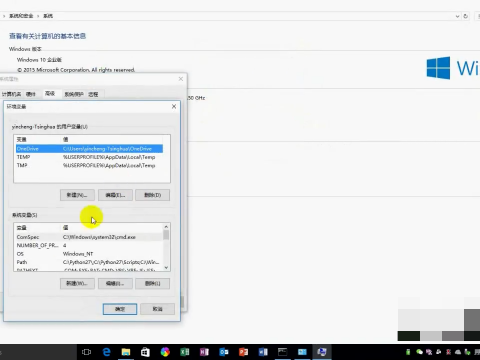This screenshot has width=480, height=360.
Task: Click the colorful pinwheel app on taskbar
Action: click(165, 352)
